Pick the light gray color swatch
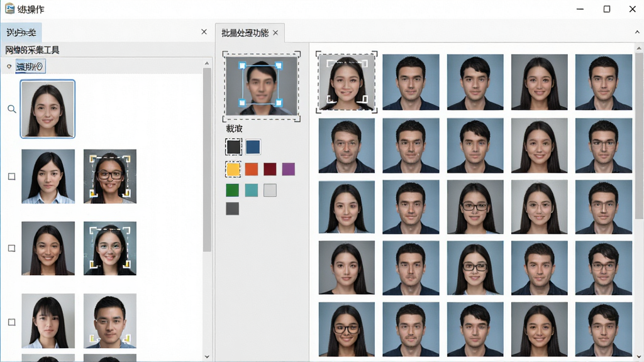The width and height of the screenshot is (644, 362). 270,190
